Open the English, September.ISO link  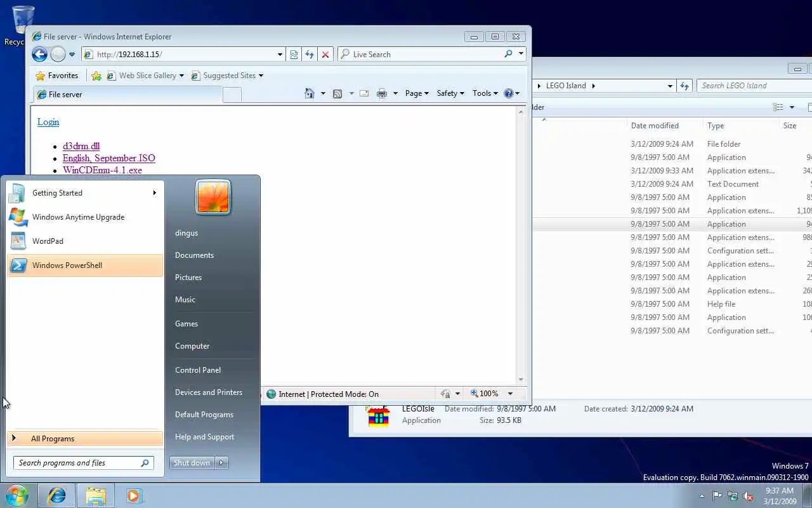tap(109, 158)
